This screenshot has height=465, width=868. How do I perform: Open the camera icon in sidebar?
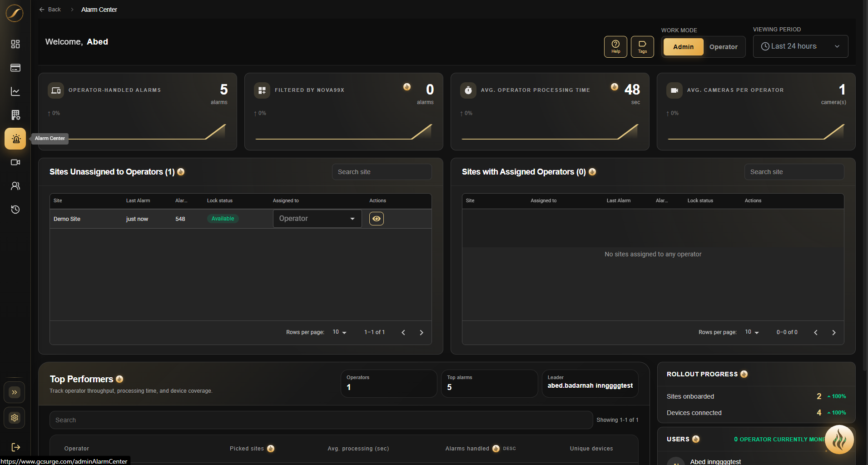(15, 162)
